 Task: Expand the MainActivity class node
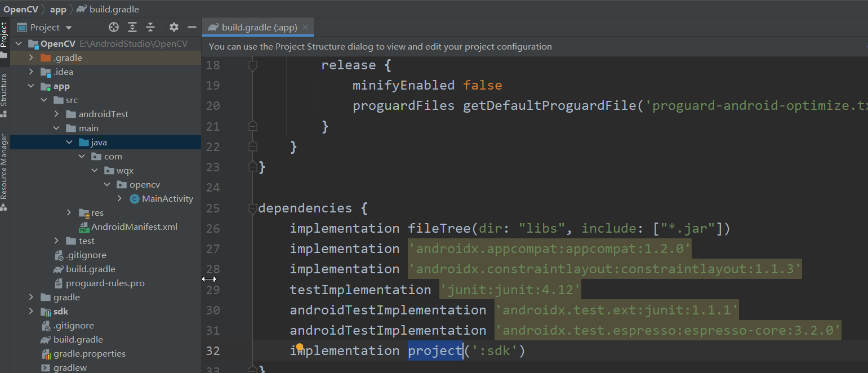[119, 199]
